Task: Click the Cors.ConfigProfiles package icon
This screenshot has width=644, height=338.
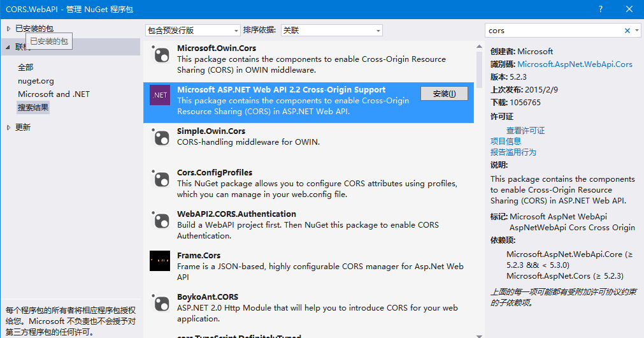Action: [160, 179]
